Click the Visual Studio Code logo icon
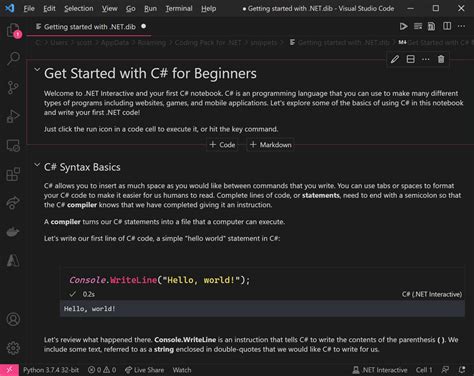 pyautogui.click(x=9, y=8)
